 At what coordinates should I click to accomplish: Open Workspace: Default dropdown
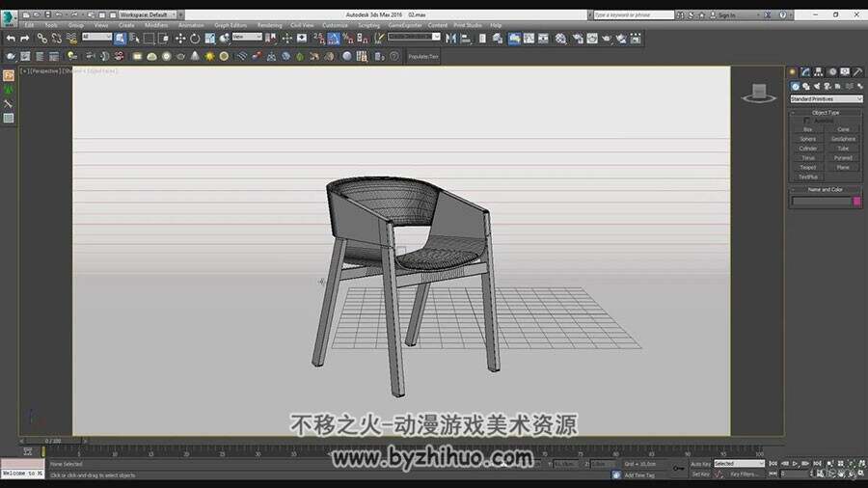pyautogui.click(x=148, y=14)
